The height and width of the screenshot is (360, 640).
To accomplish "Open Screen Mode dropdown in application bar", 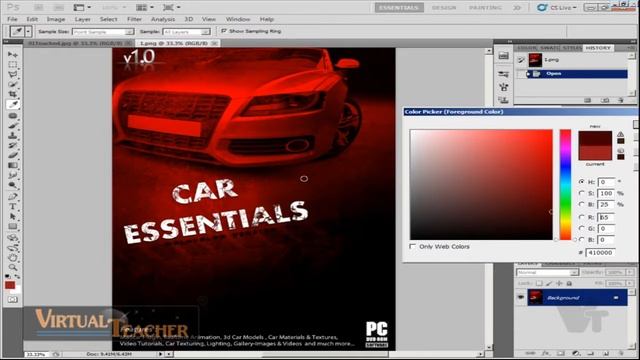I will tap(171, 7).
